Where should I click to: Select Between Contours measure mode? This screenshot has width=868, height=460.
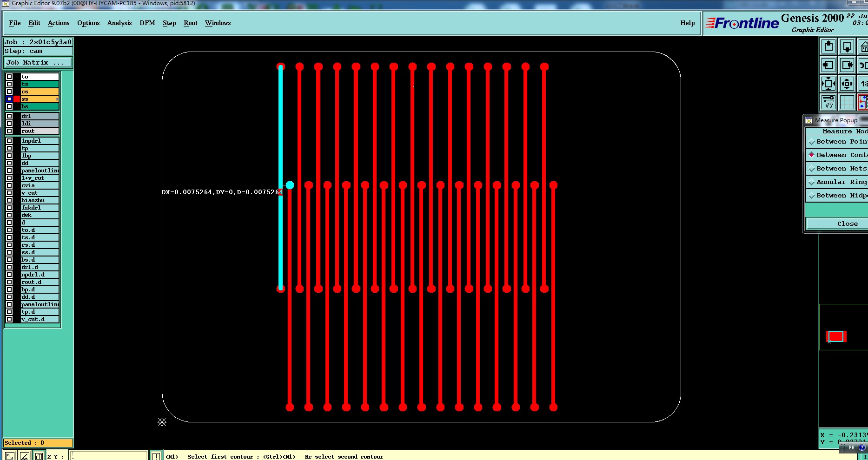pos(837,155)
